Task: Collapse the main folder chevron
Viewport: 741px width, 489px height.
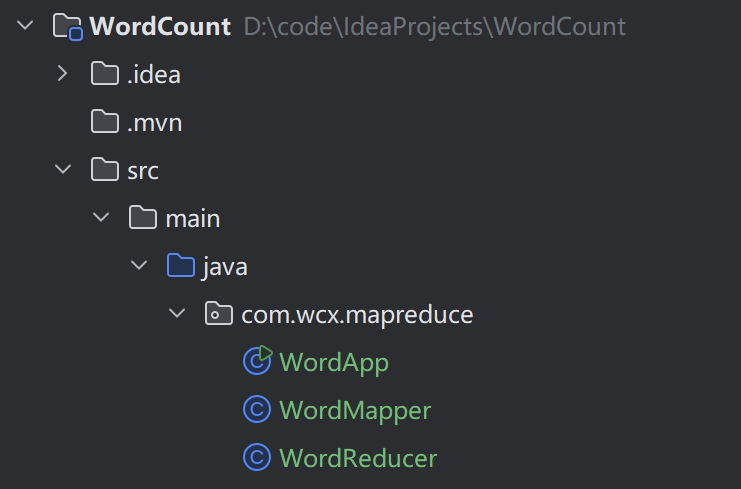Action: pos(101,217)
